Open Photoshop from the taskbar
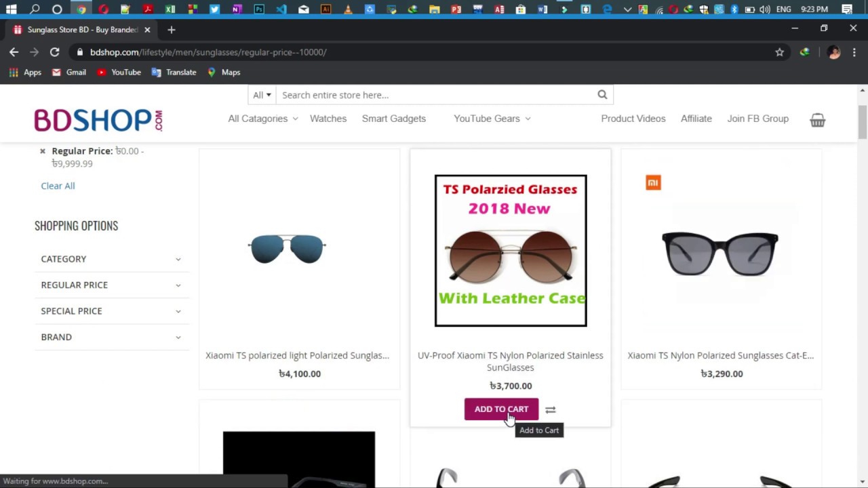868x488 pixels. (259, 9)
